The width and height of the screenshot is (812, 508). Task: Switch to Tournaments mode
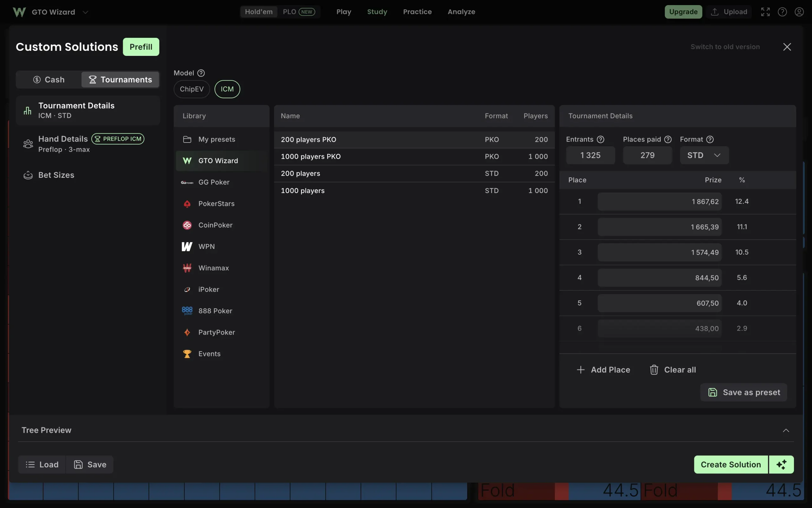120,80
